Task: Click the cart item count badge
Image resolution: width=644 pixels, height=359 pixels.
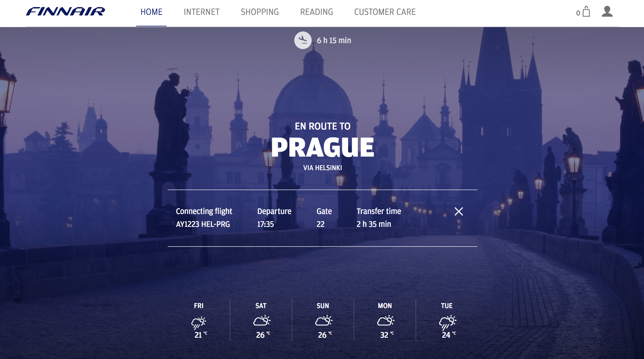Action: pyautogui.click(x=578, y=12)
